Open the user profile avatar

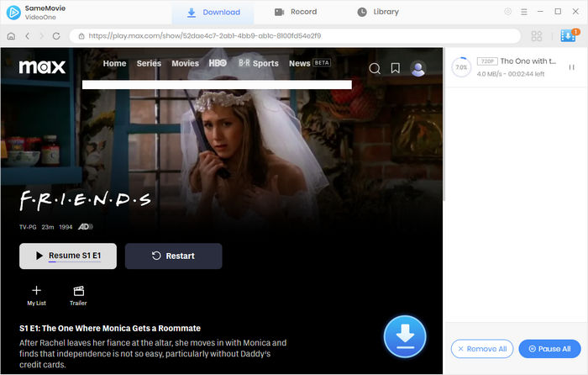(417, 69)
